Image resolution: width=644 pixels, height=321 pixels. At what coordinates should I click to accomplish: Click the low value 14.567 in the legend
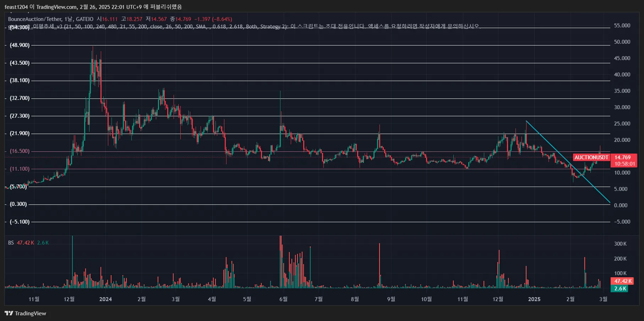point(159,19)
